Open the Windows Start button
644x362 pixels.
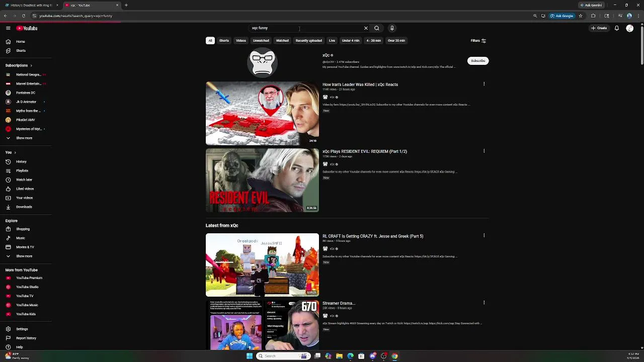249,356
